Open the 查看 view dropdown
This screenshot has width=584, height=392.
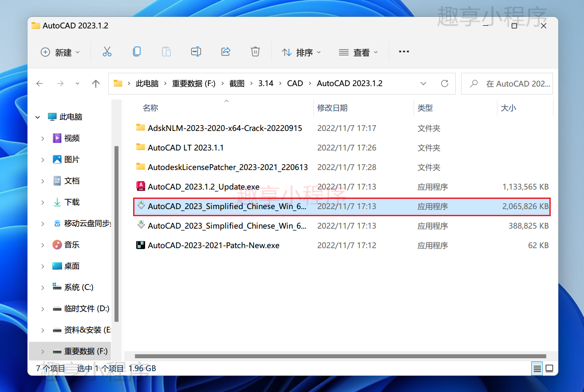point(359,52)
